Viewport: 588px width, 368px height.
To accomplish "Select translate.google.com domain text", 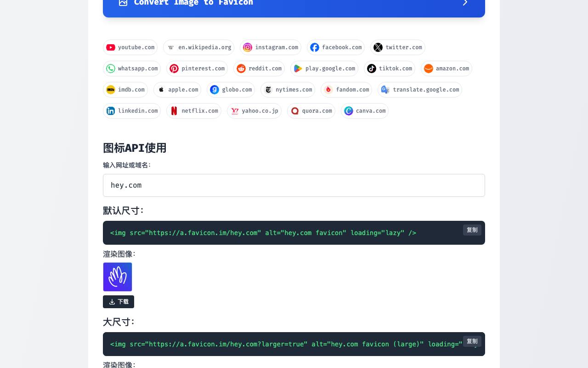I will click(426, 90).
